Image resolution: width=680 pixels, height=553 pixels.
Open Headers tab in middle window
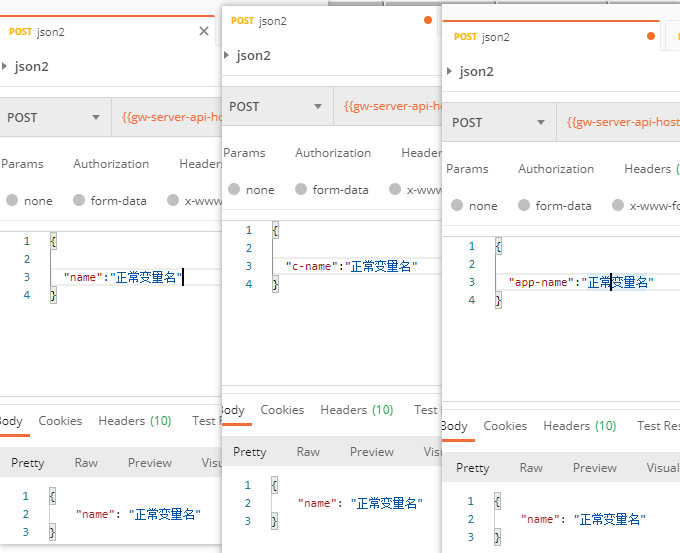click(x=422, y=153)
